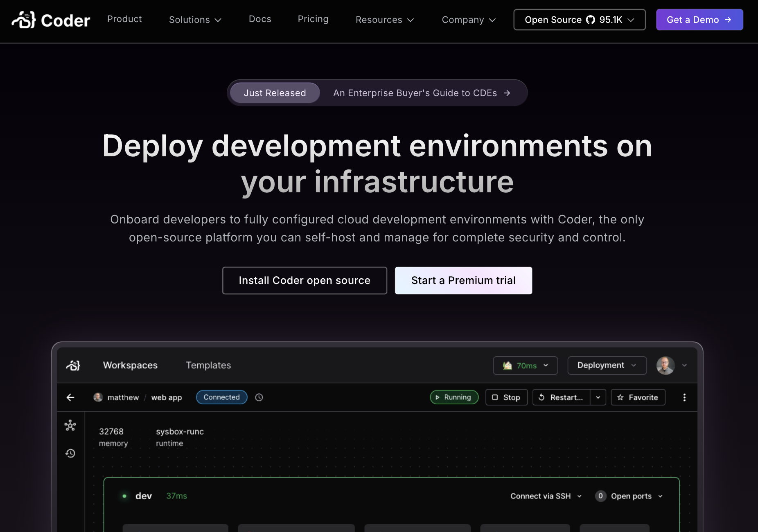
Task: Click the green status dot beside dev
Action: [x=124, y=496]
